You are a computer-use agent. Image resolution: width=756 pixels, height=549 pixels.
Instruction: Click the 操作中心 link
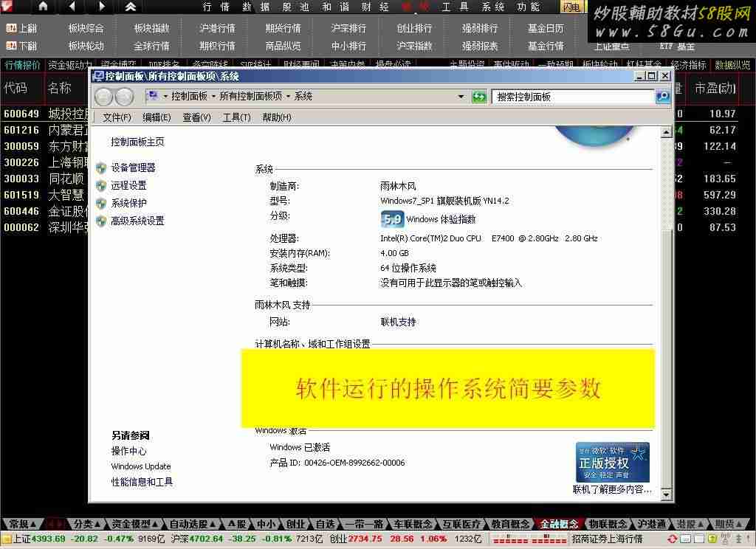(x=128, y=451)
